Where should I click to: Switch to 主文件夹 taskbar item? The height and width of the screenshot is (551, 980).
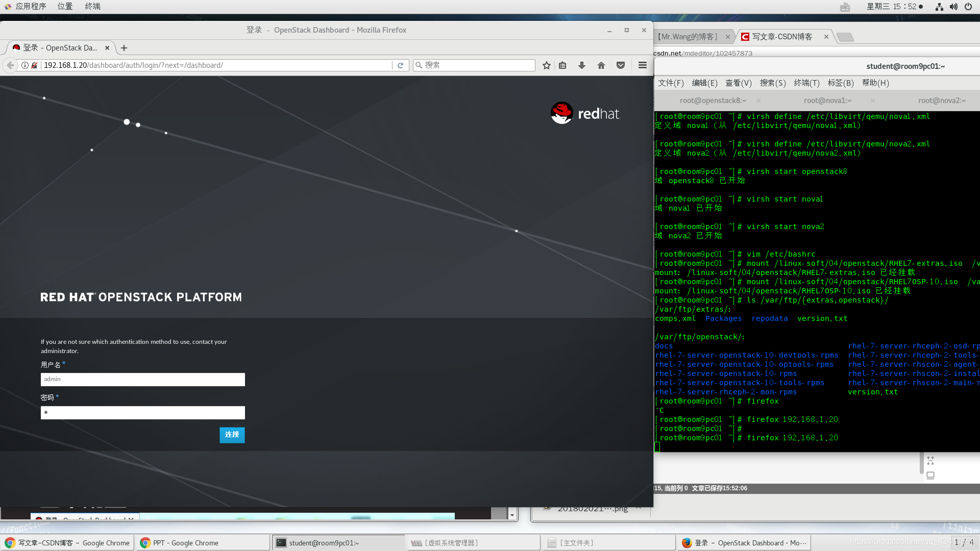click(608, 543)
